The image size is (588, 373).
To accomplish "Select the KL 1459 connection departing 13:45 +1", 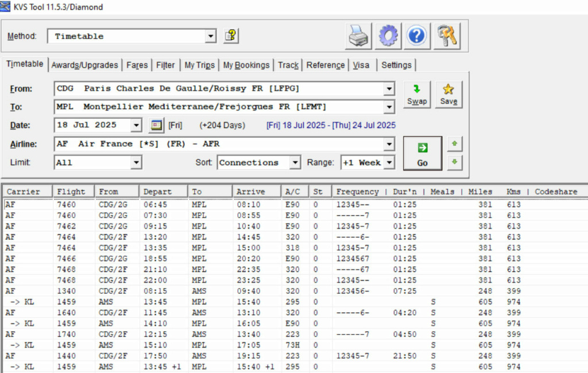I will point(294,367).
